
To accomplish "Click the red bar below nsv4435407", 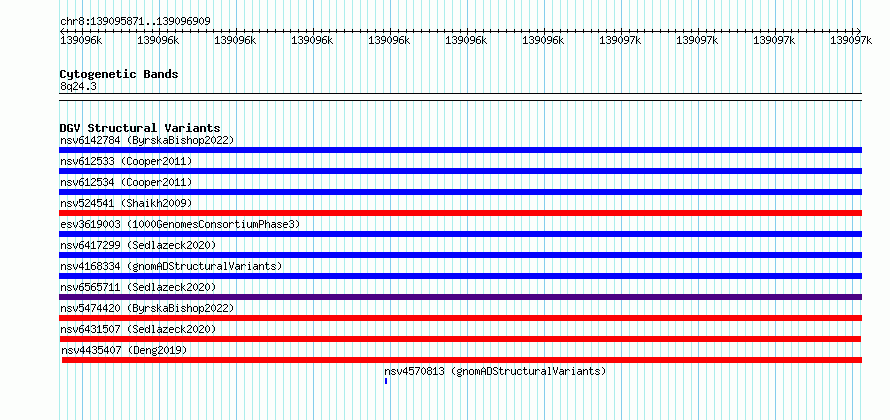I will click(x=461, y=360).
